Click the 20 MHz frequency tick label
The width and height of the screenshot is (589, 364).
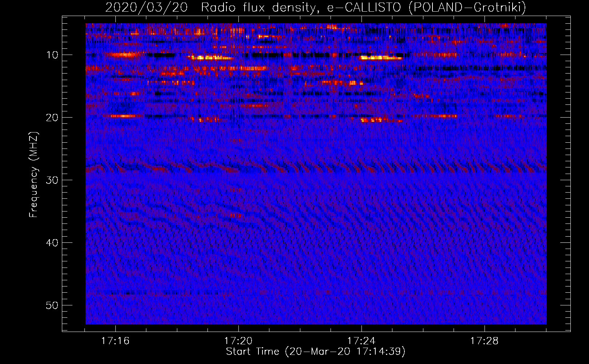52,118
